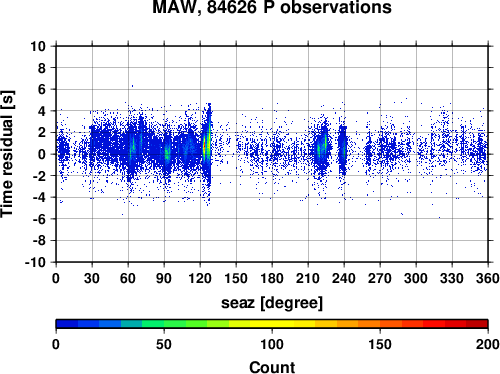This screenshot has height=374, width=500.
Task: Click the 'Time residual [s]' y-axis label
Action: [7, 154]
